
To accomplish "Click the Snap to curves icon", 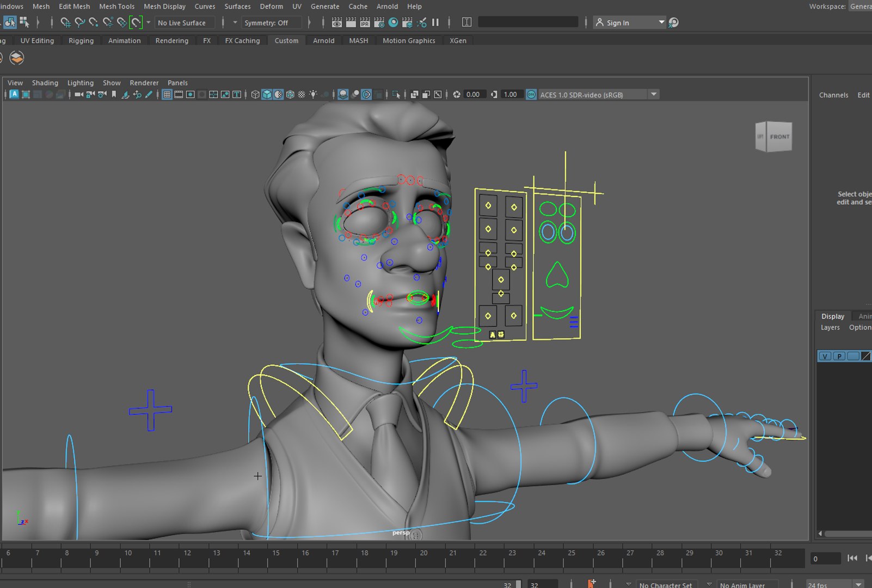I will (80, 22).
